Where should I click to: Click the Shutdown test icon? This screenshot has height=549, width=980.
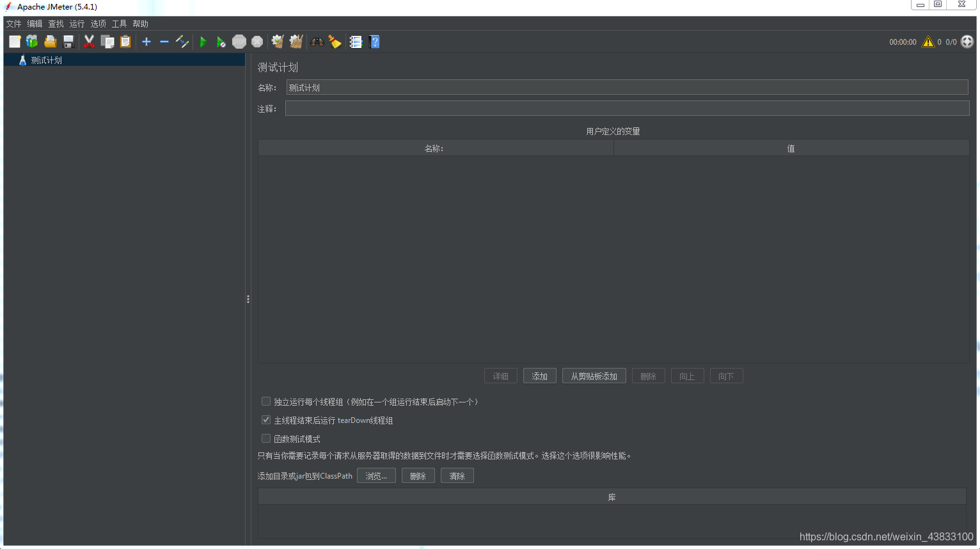pyautogui.click(x=257, y=42)
